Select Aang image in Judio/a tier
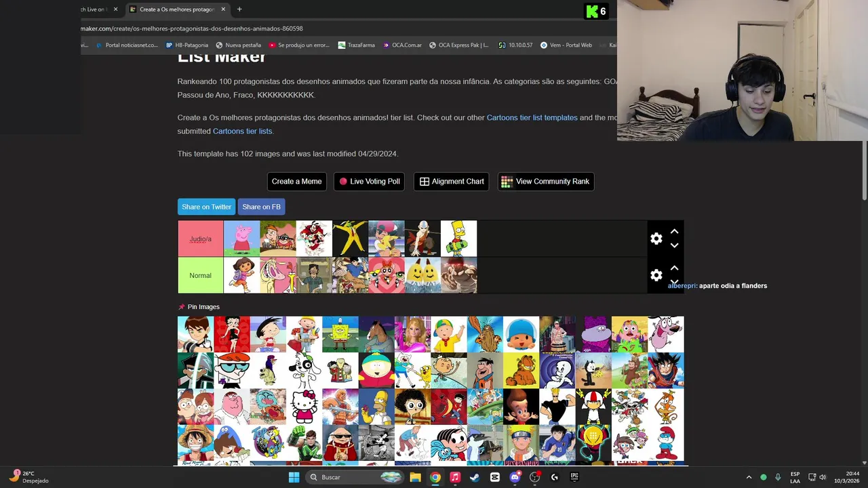 (x=422, y=239)
